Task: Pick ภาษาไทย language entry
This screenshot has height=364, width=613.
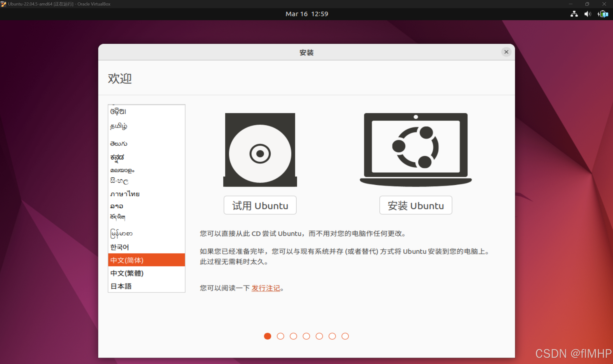Action: point(125,194)
